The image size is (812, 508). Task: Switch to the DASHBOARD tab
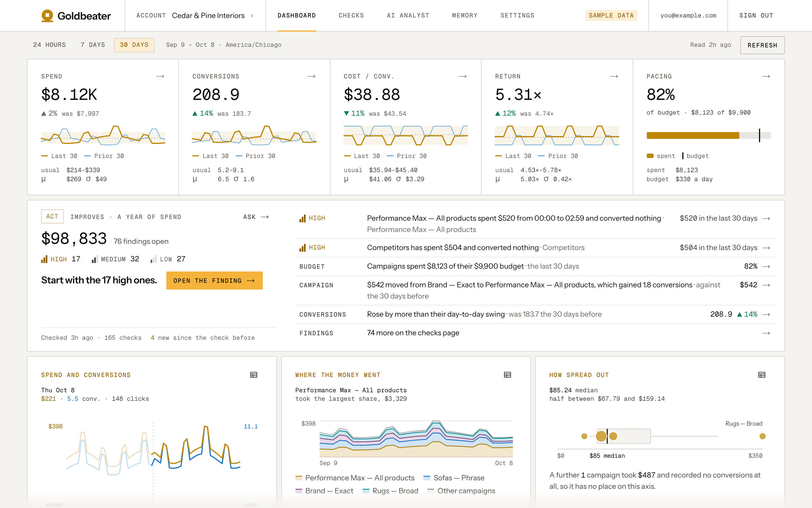pyautogui.click(x=297, y=16)
